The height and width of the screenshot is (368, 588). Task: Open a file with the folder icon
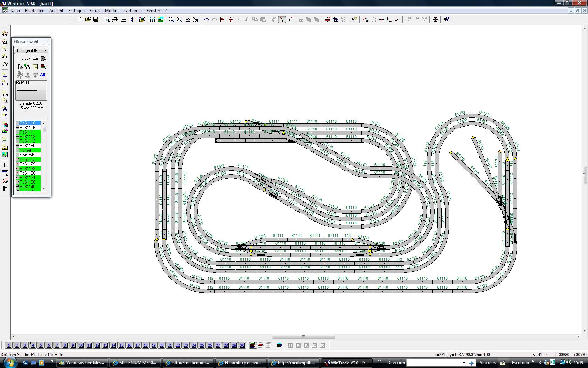(x=88, y=20)
